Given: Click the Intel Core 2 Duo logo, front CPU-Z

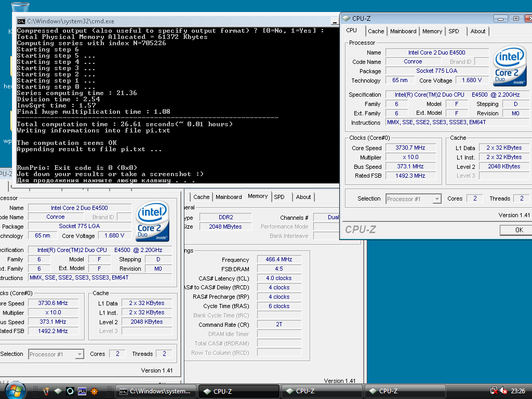Looking at the screenshot, I should click(510, 65).
